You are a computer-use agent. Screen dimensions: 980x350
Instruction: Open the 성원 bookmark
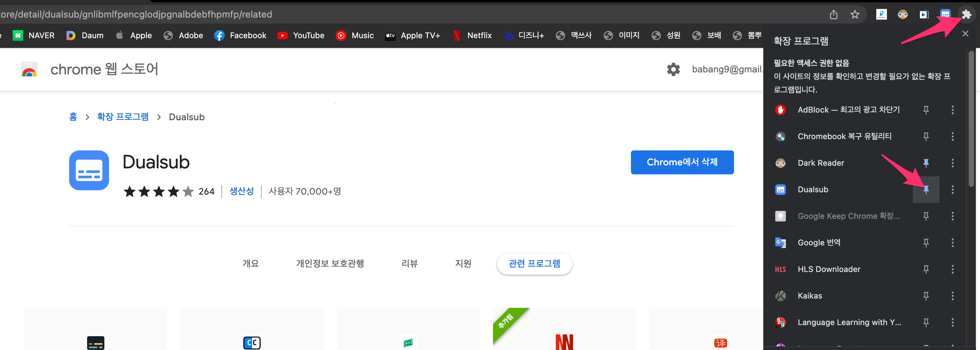[x=666, y=35]
